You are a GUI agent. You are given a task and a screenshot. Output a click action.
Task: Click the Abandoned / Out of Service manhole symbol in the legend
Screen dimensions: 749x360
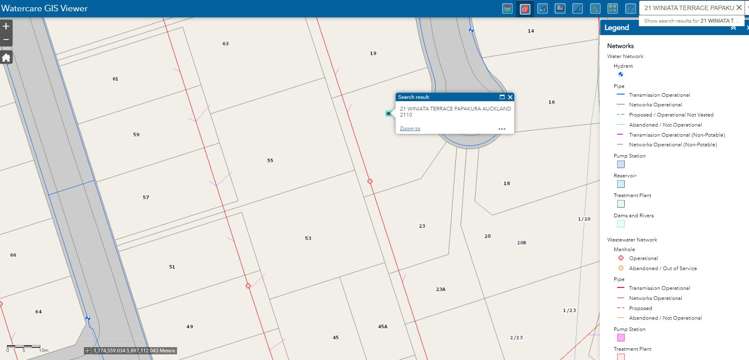tap(621, 268)
